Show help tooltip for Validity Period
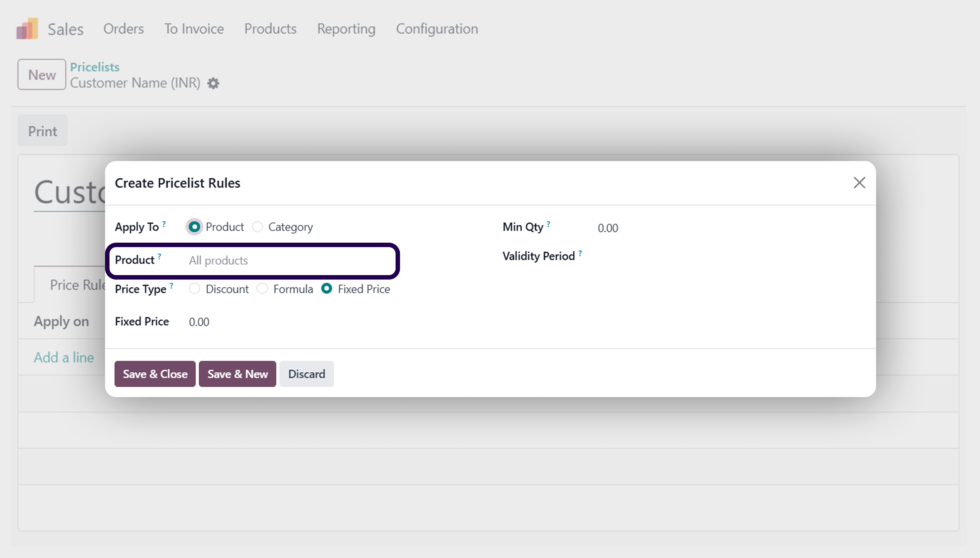The image size is (980, 558). 580,253
